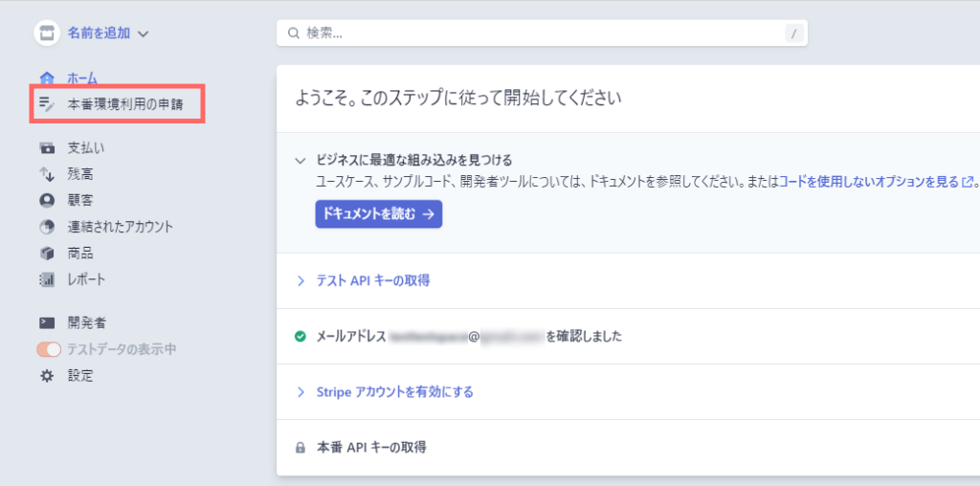Click Stripe アカウントを有効にする link

tap(395, 392)
